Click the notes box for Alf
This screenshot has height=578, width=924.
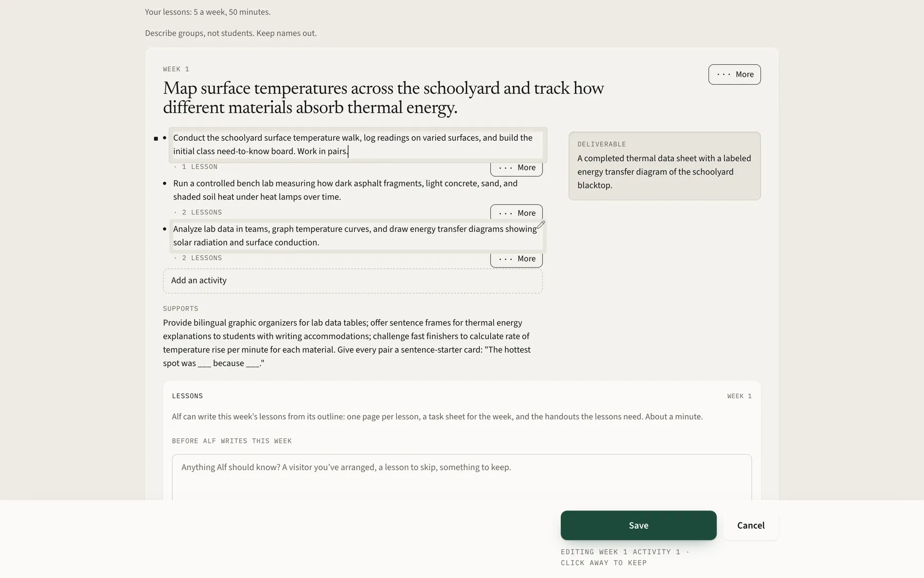pyautogui.click(x=462, y=477)
